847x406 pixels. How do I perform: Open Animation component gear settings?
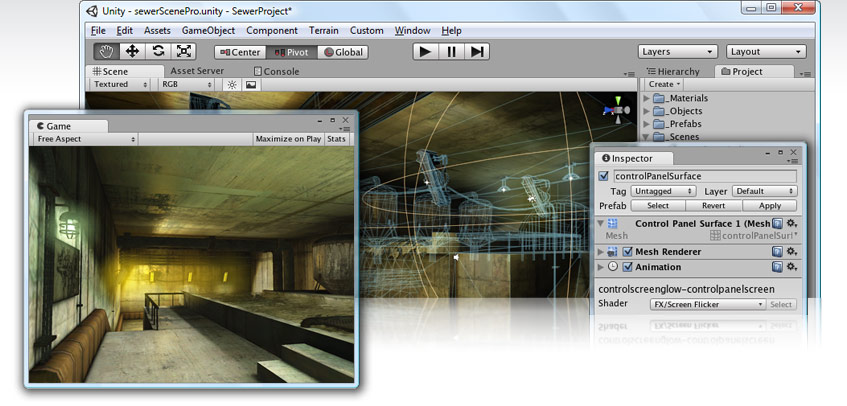pyautogui.click(x=792, y=267)
